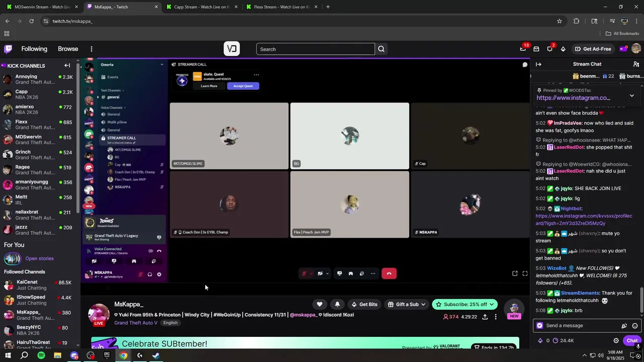Open Prime loot crown icon with badge 18
Image resolution: width=644 pixels, height=362 pixels.
coord(523,49)
